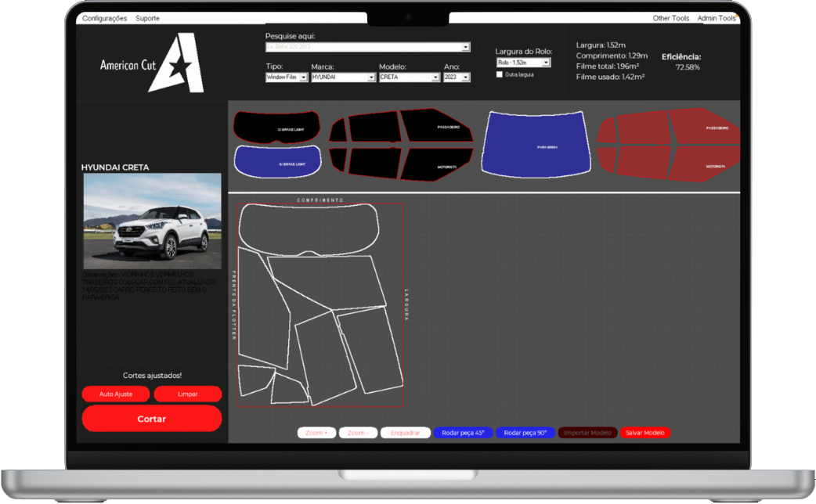Click the big Cortar button
Image resolution: width=816 pixels, height=504 pixels.
click(x=151, y=419)
